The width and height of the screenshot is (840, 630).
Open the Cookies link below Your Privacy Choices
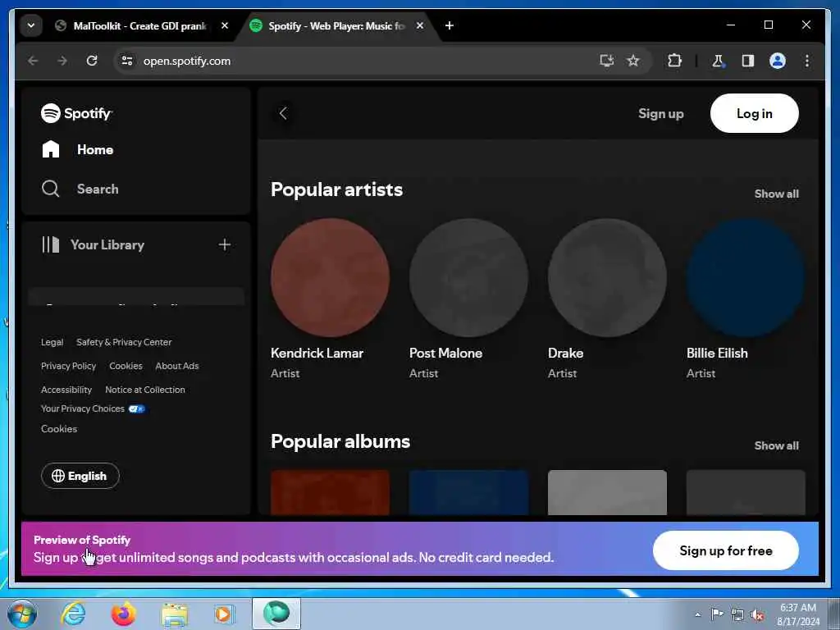point(59,429)
